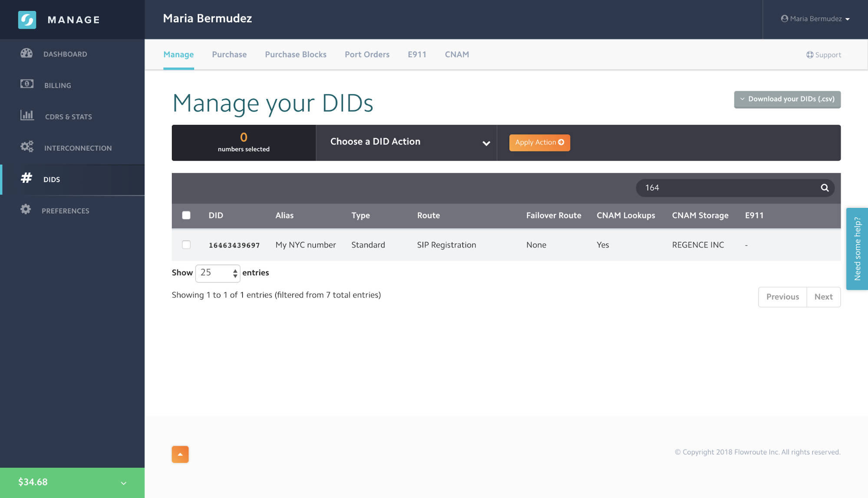This screenshot has height=498, width=868.
Task: Open Support using the globe icon
Action: tap(810, 54)
